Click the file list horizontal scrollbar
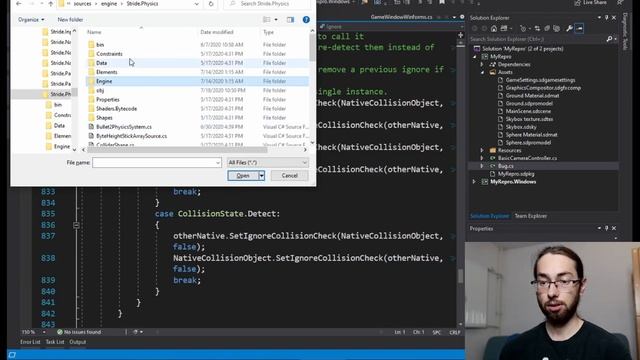Image resolution: width=640 pixels, height=360 pixels. [x=178, y=150]
